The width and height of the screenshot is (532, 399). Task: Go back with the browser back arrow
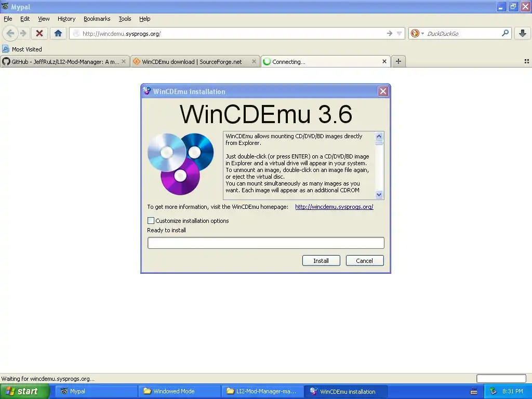pyautogui.click(x=10, y=33)
